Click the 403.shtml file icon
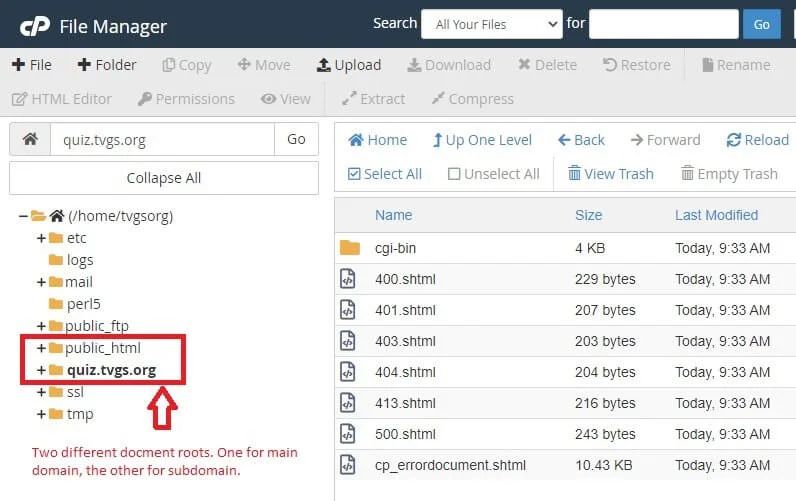Viewport: 796px width, 501px height. (348, 341)
